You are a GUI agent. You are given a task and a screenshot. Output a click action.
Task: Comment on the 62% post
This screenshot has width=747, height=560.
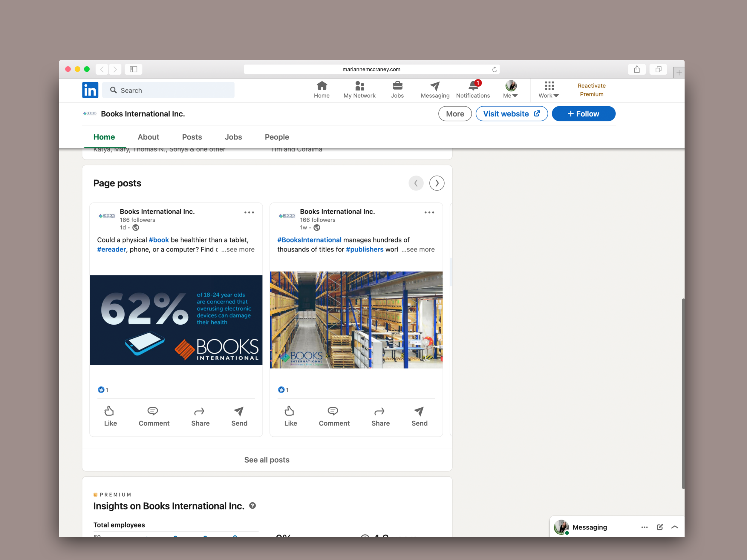pyautogui.click(x=154, y=417)
